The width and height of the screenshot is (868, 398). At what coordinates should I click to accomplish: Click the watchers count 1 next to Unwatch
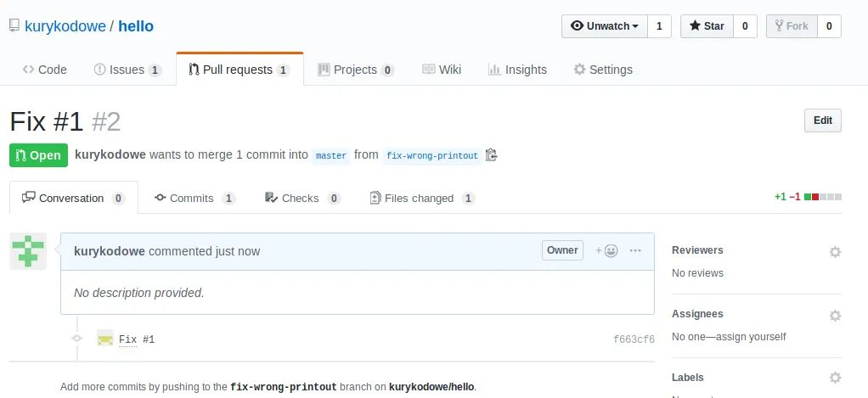pyautogui.click(x=659, y=26)
